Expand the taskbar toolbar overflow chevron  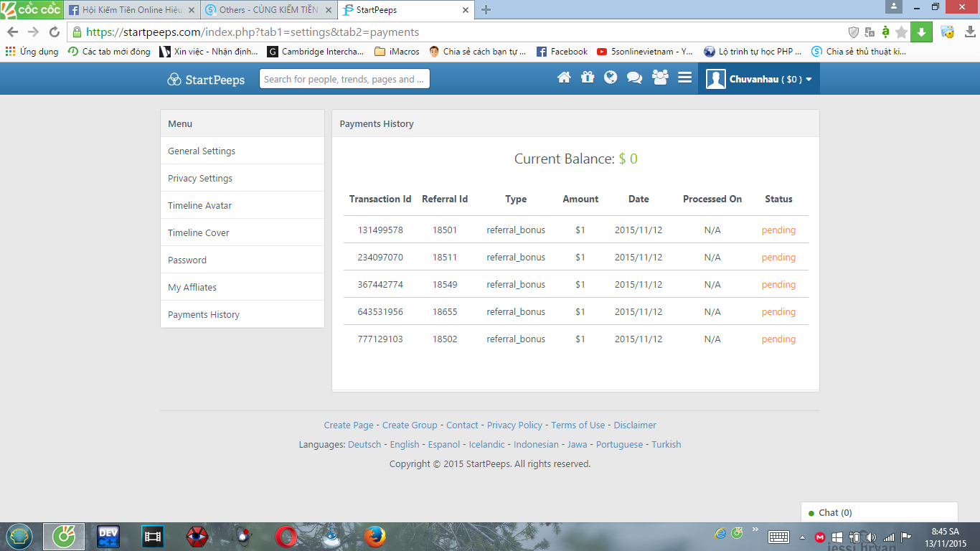click(x=754, y=529)
